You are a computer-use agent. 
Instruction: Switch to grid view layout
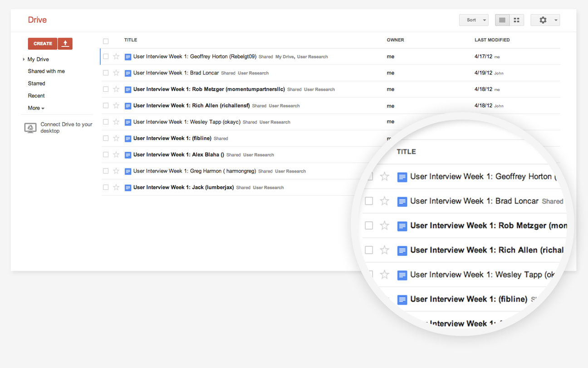click(516, 20)
